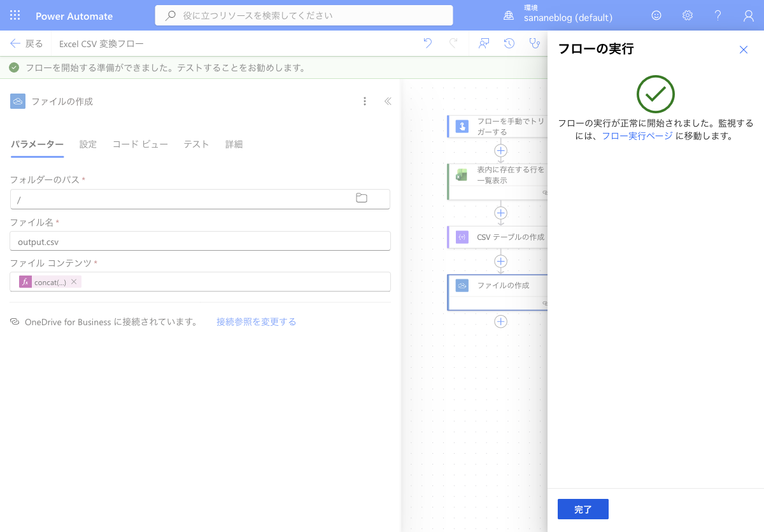Add step below the Excel list rows node
Viewport: 764px width, 532px height.
point(501,213)
